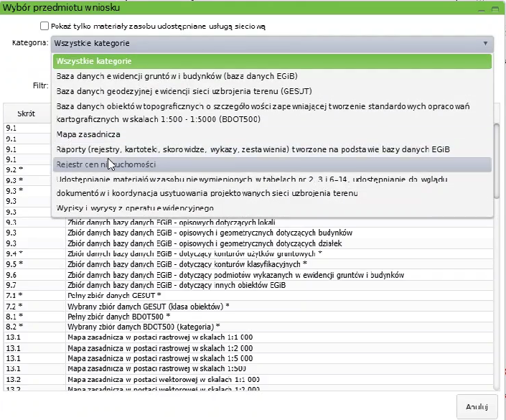Image resolution: width=506 pixels, height=420 pixels.
Task: Click the 'Skrót' column header
Action: pyautogui.click(x=27, y=114)
